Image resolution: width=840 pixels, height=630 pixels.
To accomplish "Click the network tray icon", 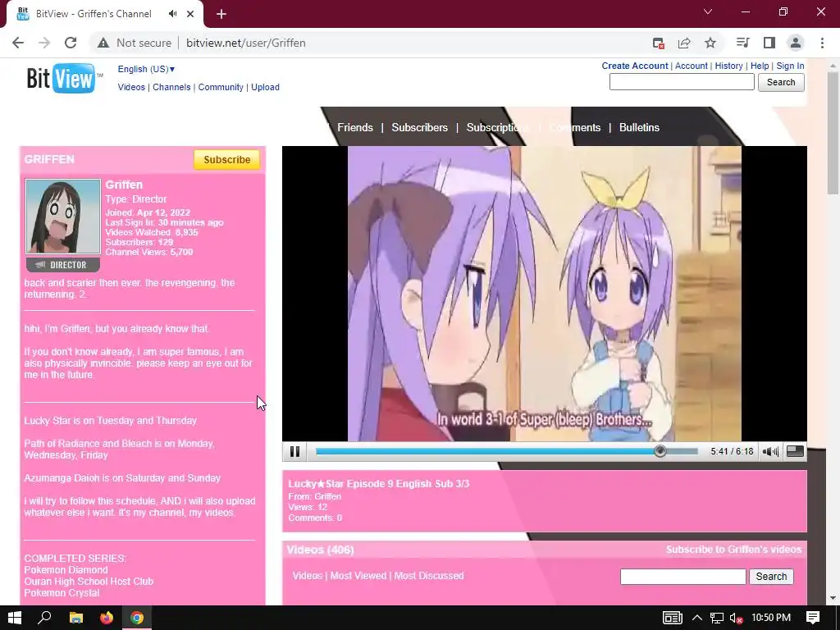I will pyautogui.click(x=717, y=618).
